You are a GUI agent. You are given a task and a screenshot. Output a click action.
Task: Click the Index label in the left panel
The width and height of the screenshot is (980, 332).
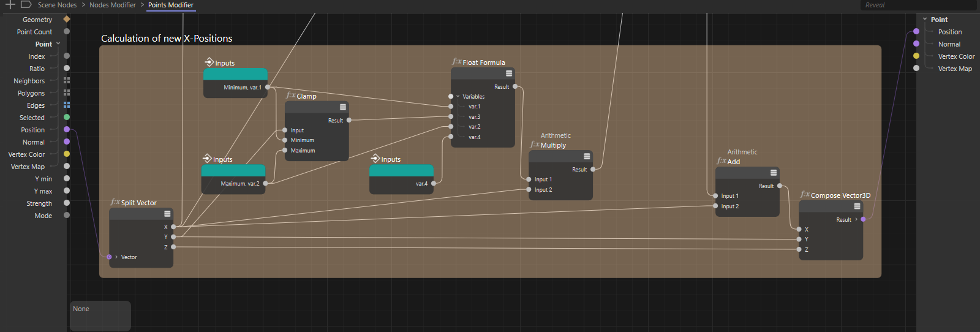pyautogui.click(x=37, y=56)
